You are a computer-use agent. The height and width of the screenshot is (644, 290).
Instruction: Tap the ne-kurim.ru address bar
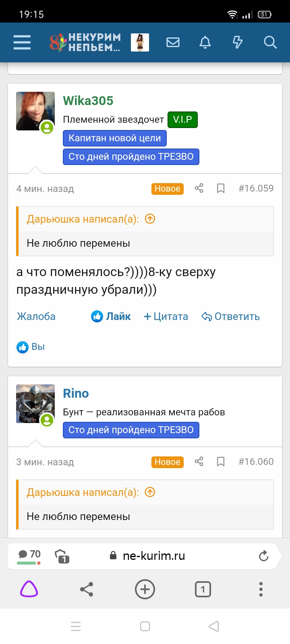pos(153,556)
